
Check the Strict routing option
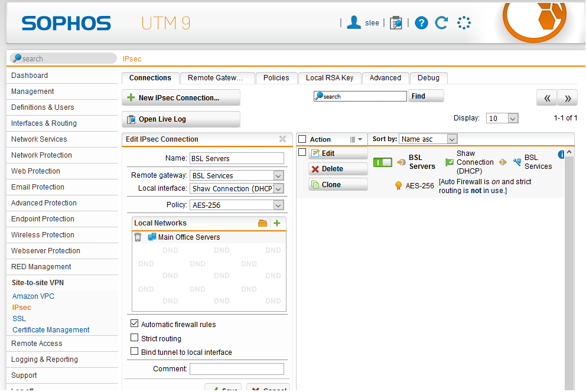[135, 338]
